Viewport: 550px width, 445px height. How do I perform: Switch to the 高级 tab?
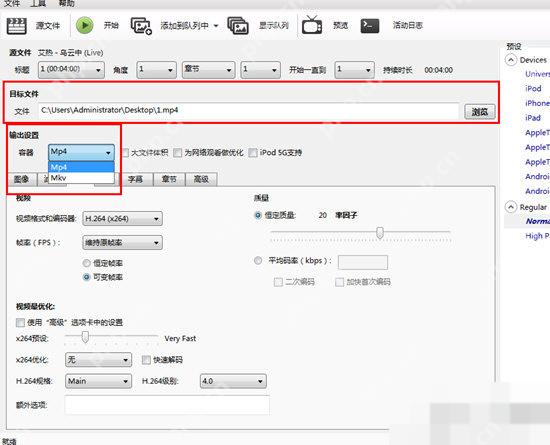[x=201, y=179]
